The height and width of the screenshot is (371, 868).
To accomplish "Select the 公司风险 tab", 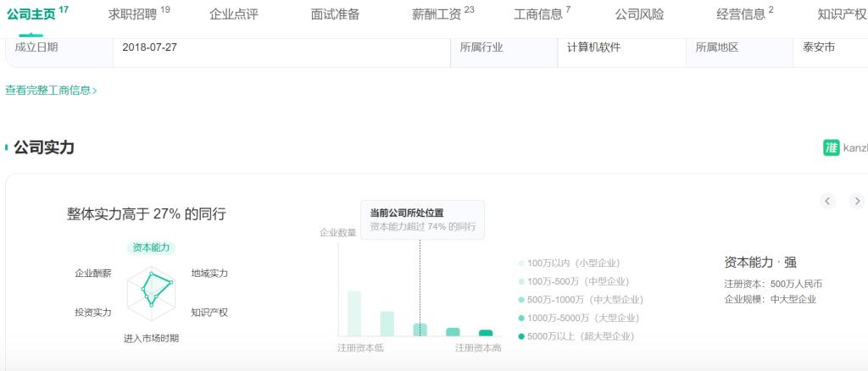I will pos(639,14).
